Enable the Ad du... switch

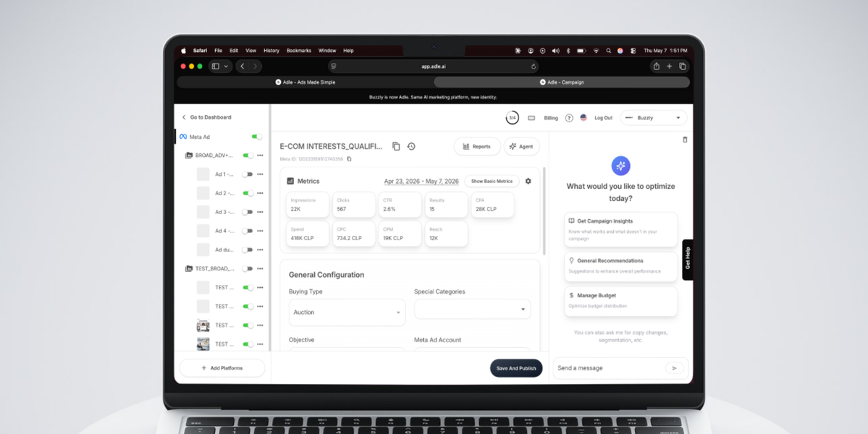tap(248, 250)
